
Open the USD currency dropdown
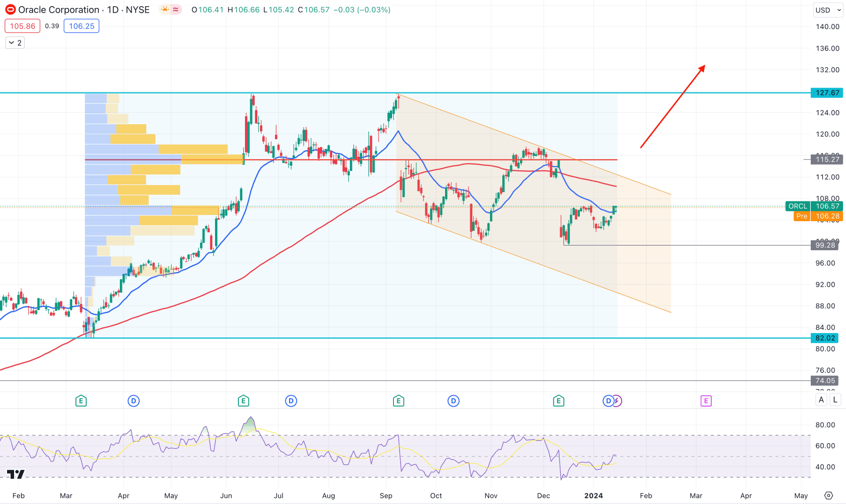[x=827, y=10]
